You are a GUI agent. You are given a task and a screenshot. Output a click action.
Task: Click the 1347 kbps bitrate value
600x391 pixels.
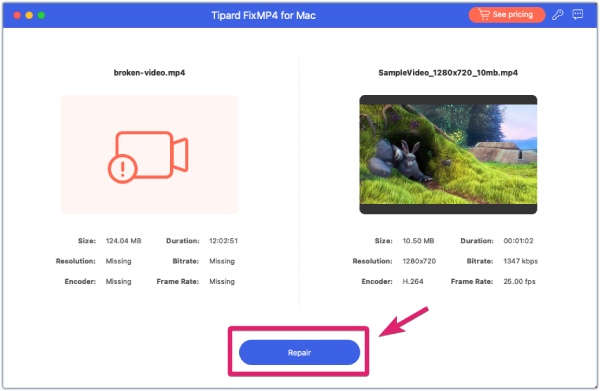pos(521,261)
